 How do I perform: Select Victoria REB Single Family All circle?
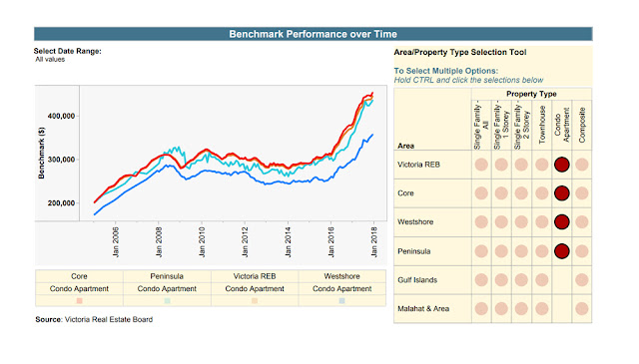[481, 165]
